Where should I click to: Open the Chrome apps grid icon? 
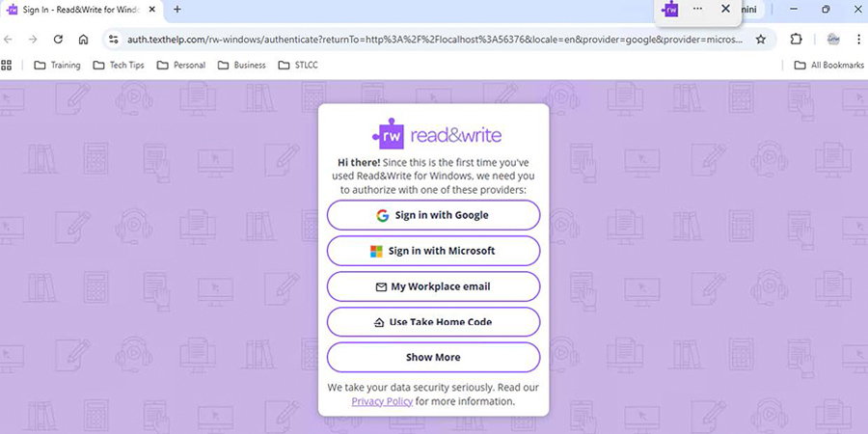[8, 66]
